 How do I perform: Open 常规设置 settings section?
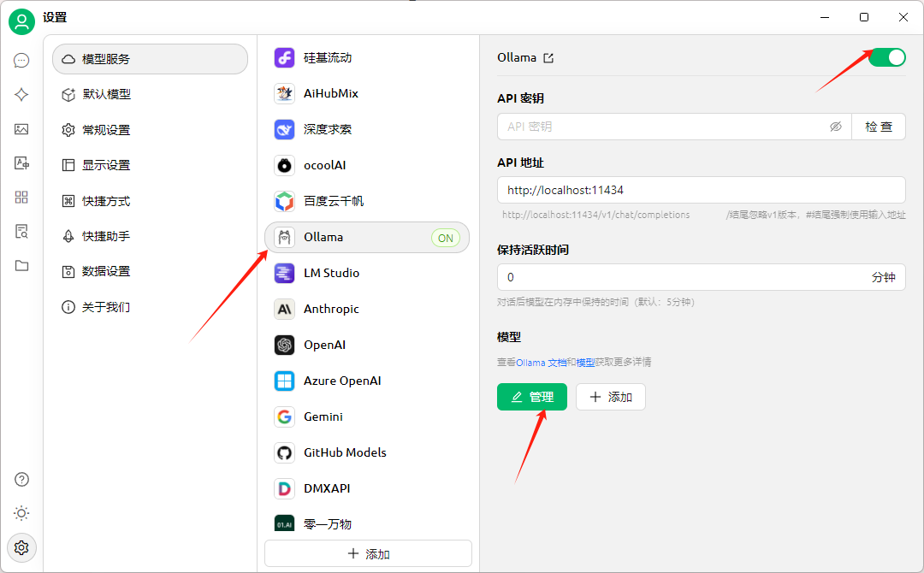pos(151,129)
